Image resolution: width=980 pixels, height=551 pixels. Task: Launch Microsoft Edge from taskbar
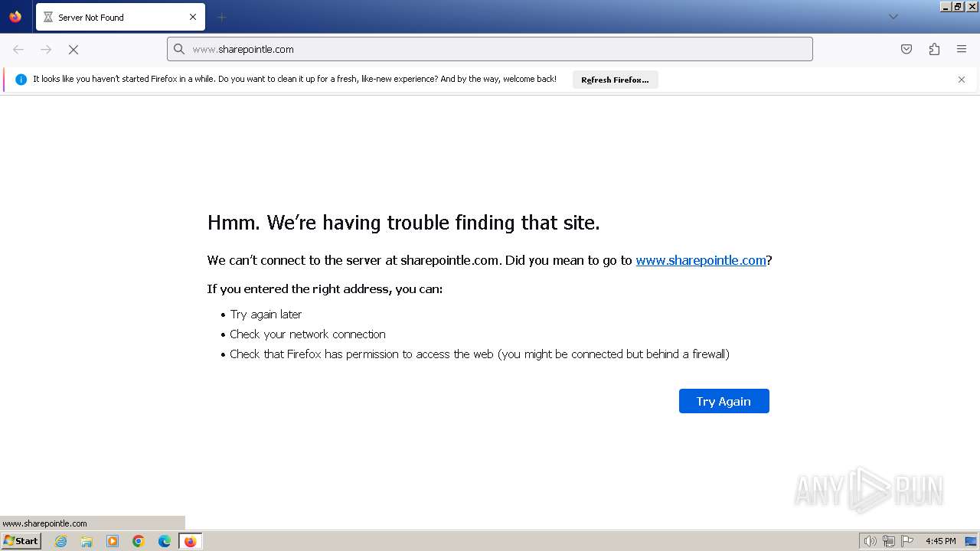(165, 541)
